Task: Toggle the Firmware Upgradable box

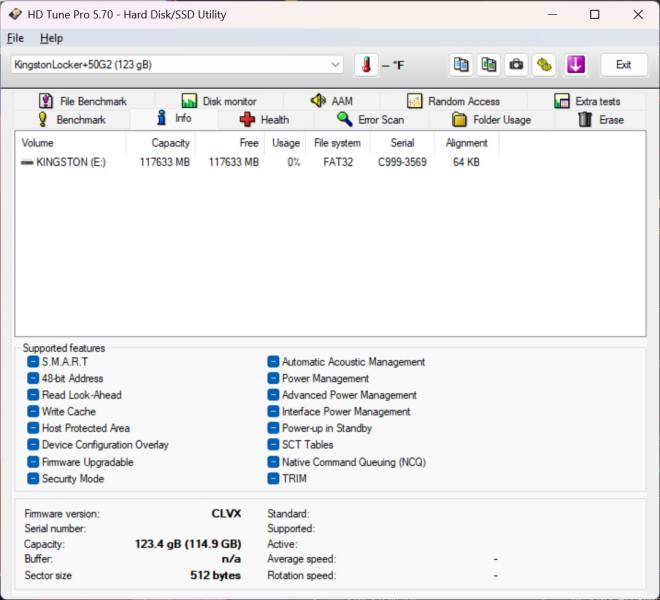Action: [x=33, y=462]
